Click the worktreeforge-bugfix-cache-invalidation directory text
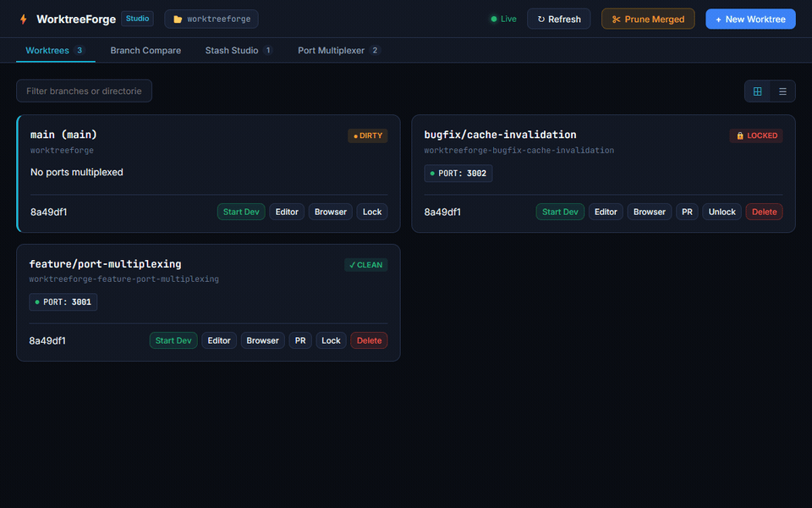The image size is (812, 508). click(518, 151)
